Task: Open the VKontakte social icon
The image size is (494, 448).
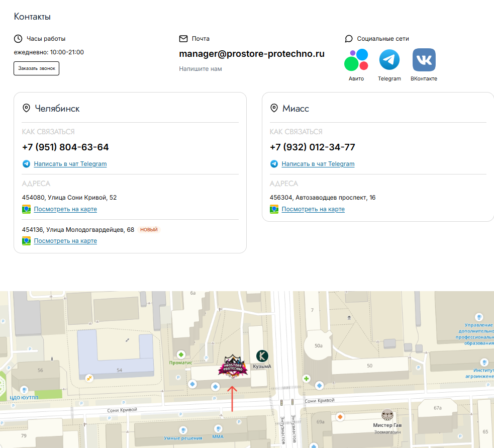Action: click(x=424, y=60)
